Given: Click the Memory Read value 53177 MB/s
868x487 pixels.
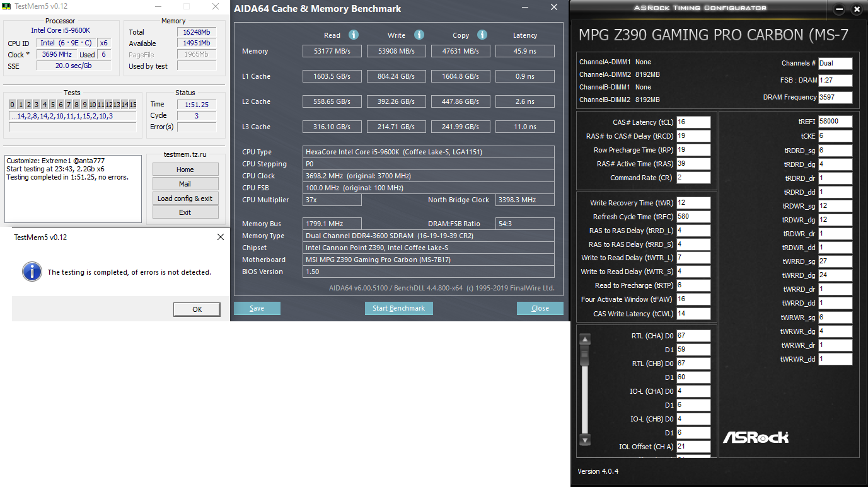Looking at the screenshot, I should (332, 51).
